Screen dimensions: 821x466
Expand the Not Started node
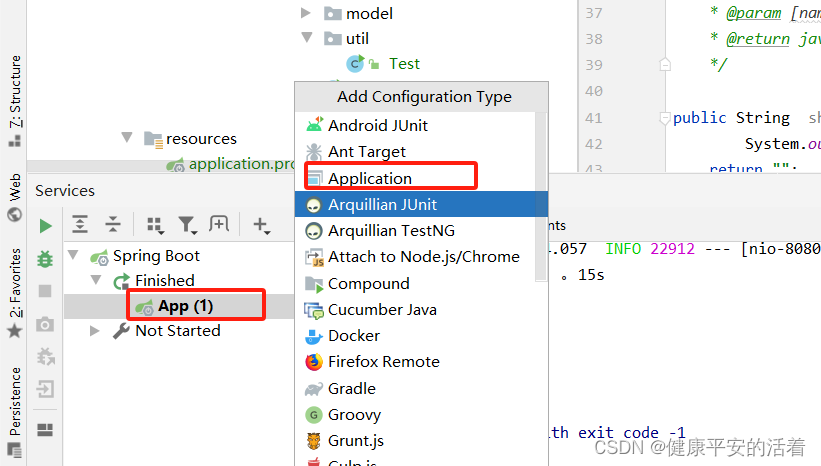click(95, 331)
